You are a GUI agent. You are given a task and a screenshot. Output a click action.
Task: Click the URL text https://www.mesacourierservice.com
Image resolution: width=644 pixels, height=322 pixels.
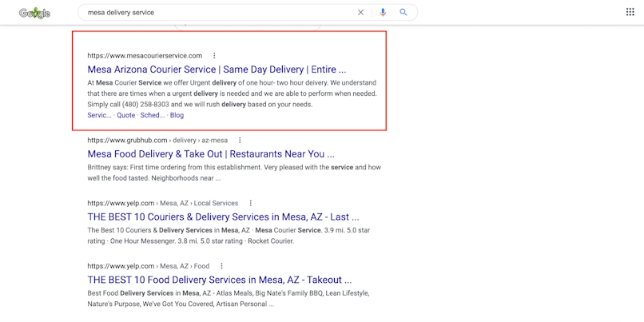(145, 55)
